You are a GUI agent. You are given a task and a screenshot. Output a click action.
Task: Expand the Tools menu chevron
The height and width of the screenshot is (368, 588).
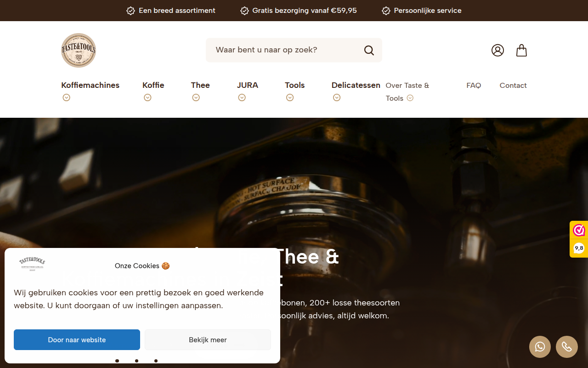290,98
